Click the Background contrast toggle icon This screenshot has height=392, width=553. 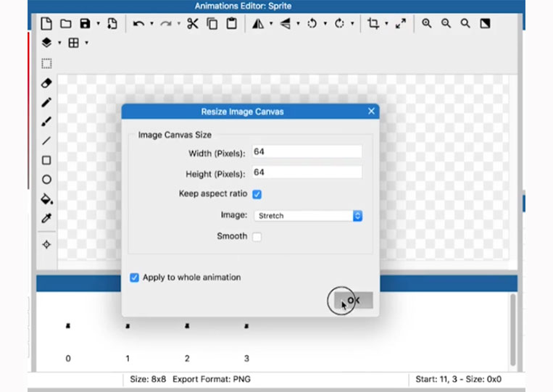coord(486,24)
